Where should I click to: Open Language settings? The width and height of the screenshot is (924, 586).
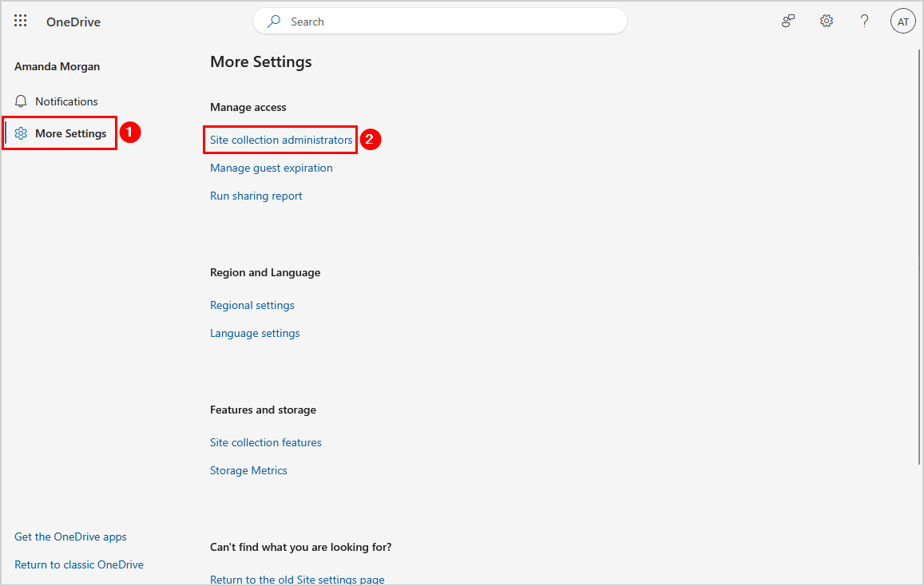255,333
